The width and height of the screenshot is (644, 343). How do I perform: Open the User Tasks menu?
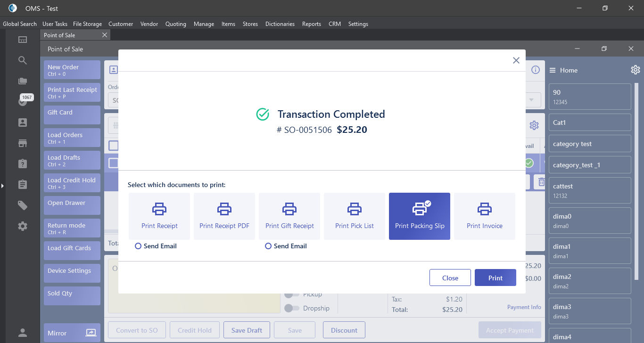pyautogui.click(x=55, y=24)
